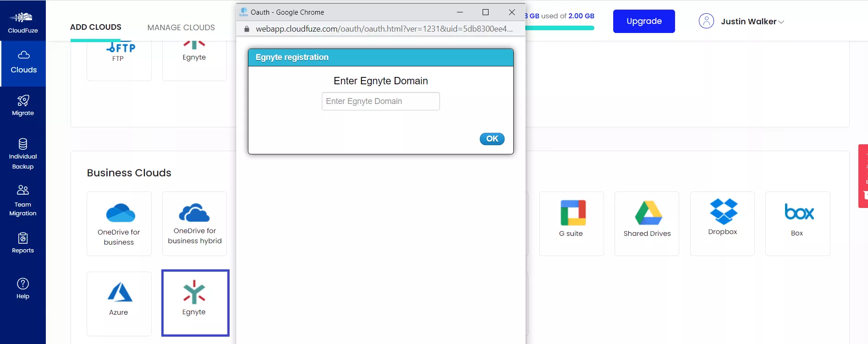The height and width of the screenshot is (344, 868).
Task: Click the lock icon in Oauth address bar
Action: [x=247, y=29]
